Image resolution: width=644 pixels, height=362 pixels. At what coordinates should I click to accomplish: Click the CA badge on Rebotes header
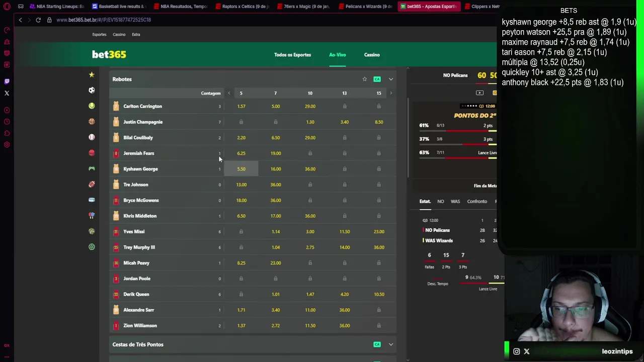(x=377, y=79)
